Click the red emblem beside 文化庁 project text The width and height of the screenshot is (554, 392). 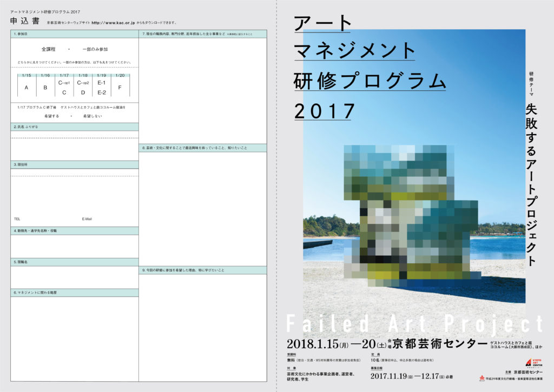pos(482,378)
